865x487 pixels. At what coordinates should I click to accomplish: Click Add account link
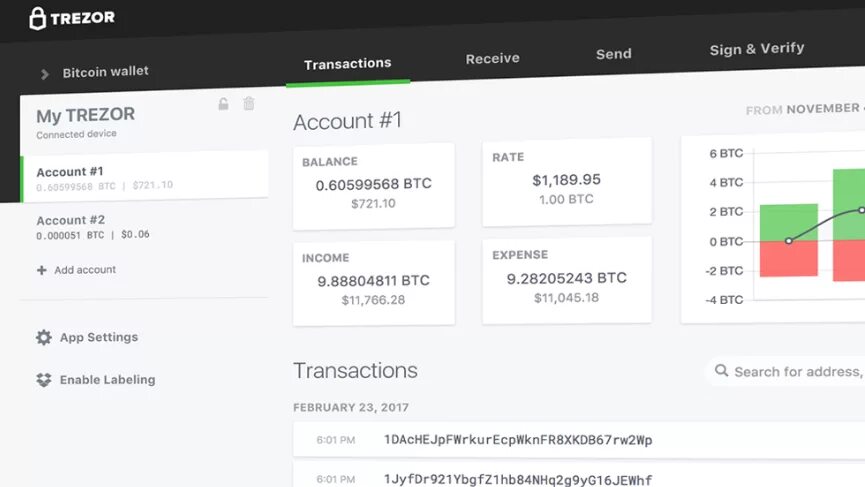tap(85, 270)
